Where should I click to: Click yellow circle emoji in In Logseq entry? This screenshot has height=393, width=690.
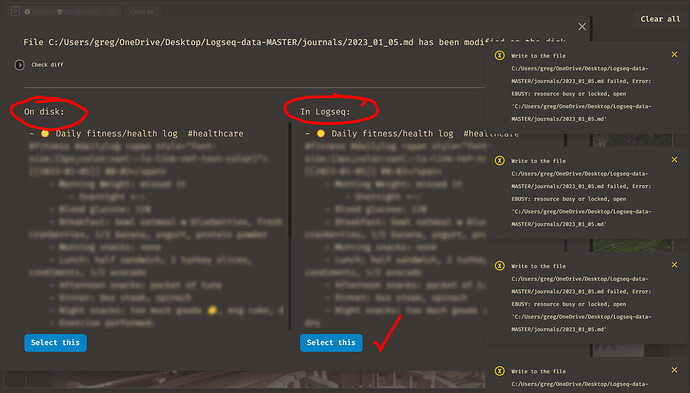click(x=321, y=133)
